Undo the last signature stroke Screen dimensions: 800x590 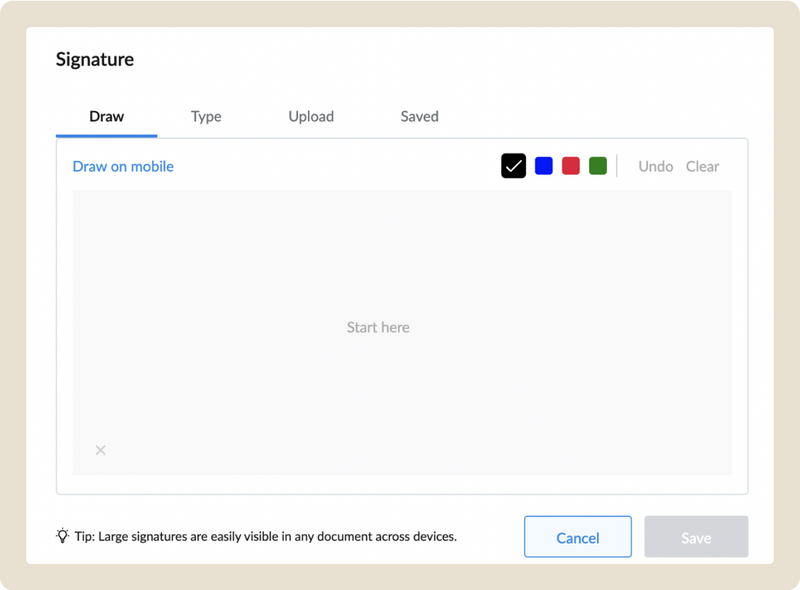(655, 166)
